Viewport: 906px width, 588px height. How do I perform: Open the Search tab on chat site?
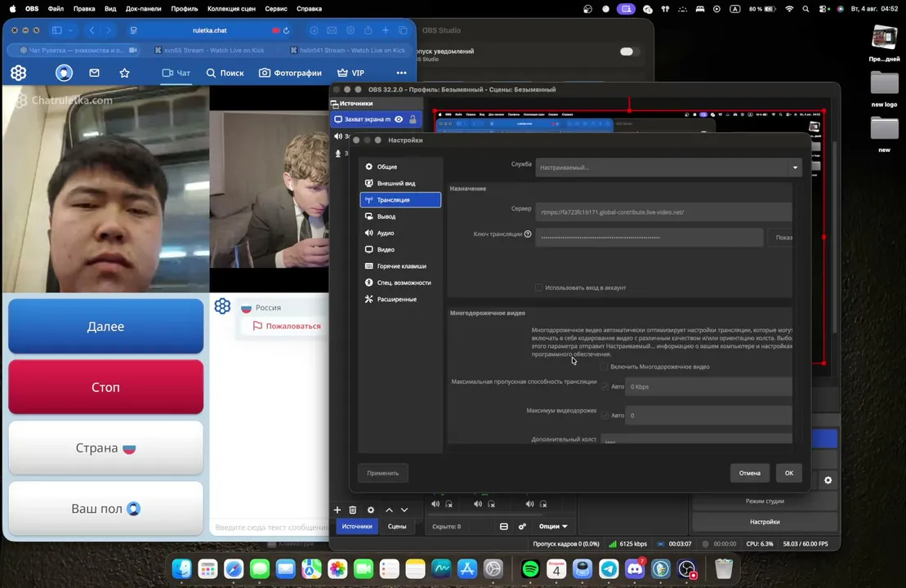225,73
